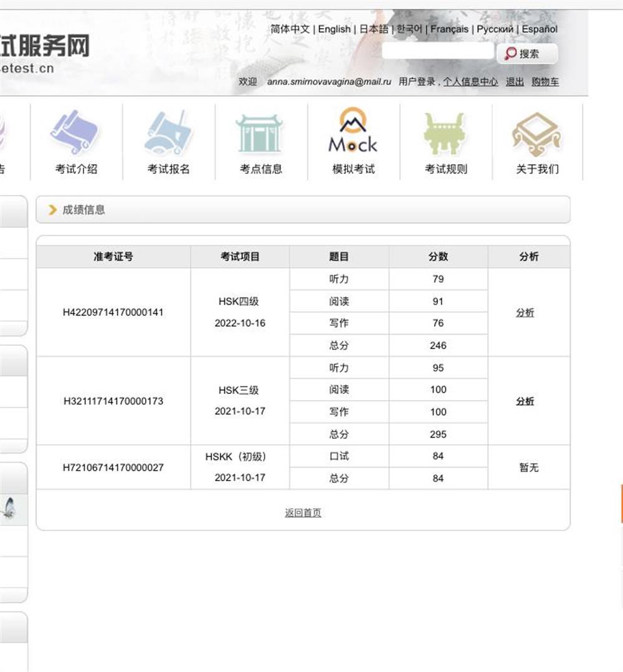Click the total score 295
The image size is (623, 672).
tap(438, 434)
